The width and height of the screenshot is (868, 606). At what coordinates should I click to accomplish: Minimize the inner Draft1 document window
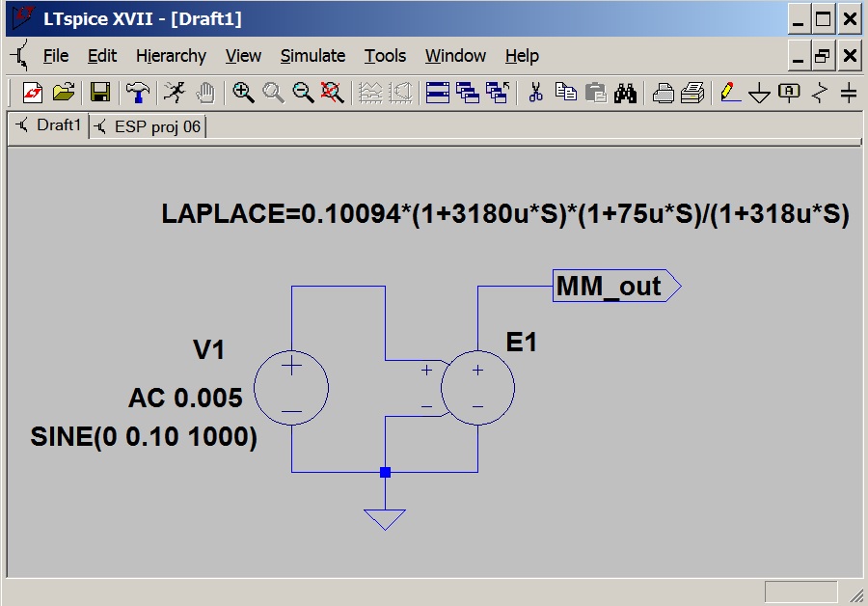point(798,55)
